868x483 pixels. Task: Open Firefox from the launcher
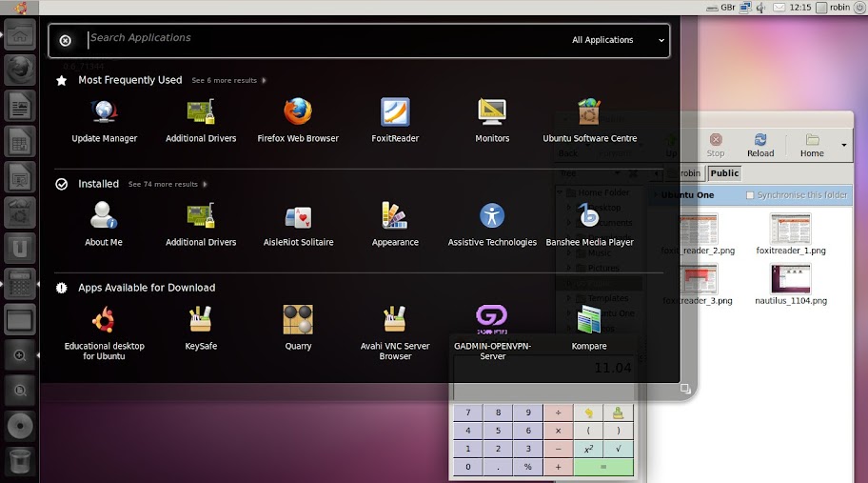point(20,70)
